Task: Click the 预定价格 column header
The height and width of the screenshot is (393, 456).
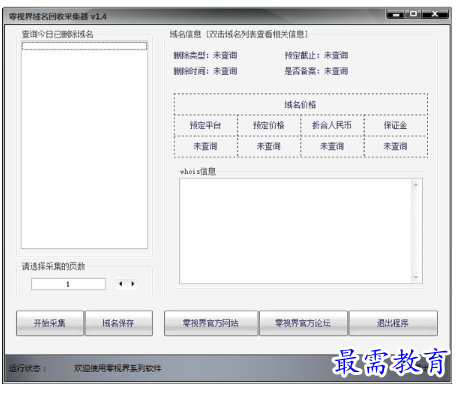Action: (x=269, y=125)
